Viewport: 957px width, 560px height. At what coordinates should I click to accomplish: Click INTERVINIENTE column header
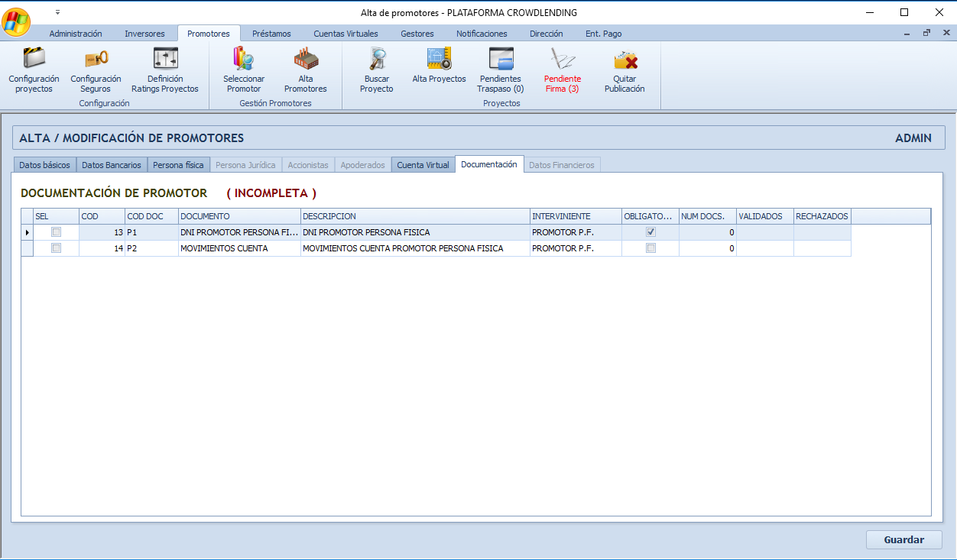[x=576, y=216]
